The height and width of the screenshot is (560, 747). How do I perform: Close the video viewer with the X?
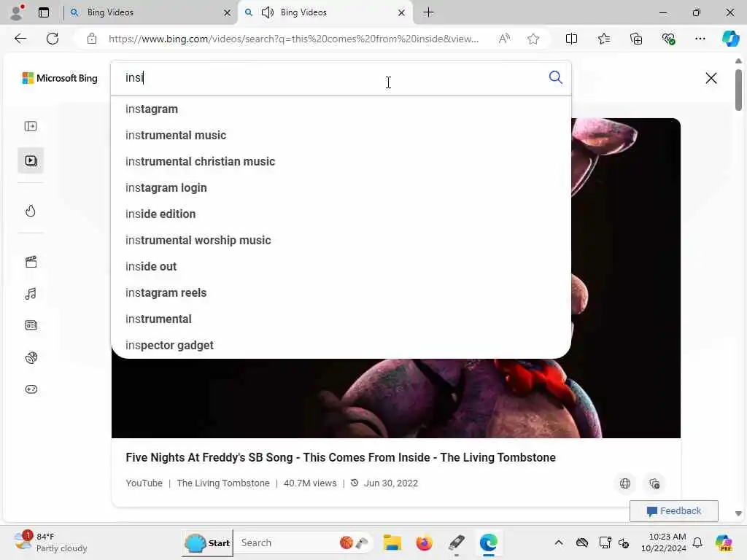pyautogui.click(x=711, y=78)
